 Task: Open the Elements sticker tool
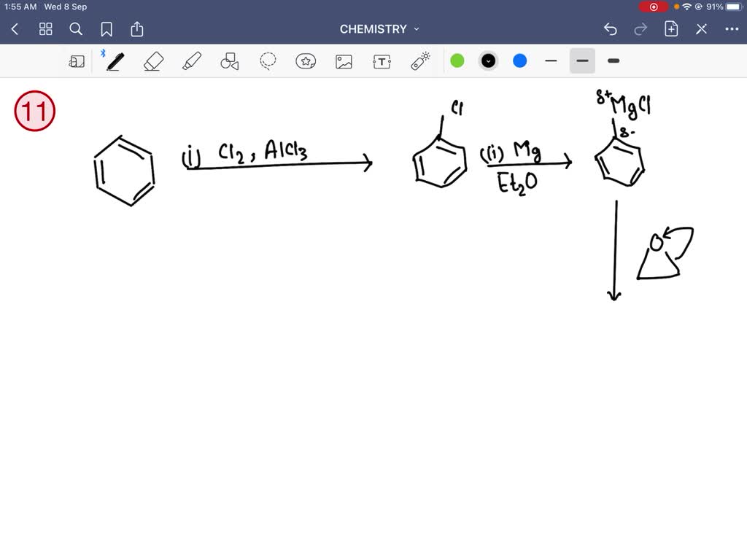pos(306,61)
